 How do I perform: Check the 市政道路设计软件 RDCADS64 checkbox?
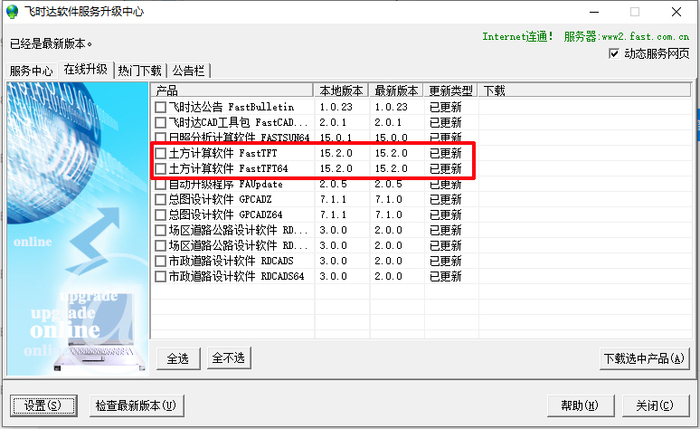160,276
